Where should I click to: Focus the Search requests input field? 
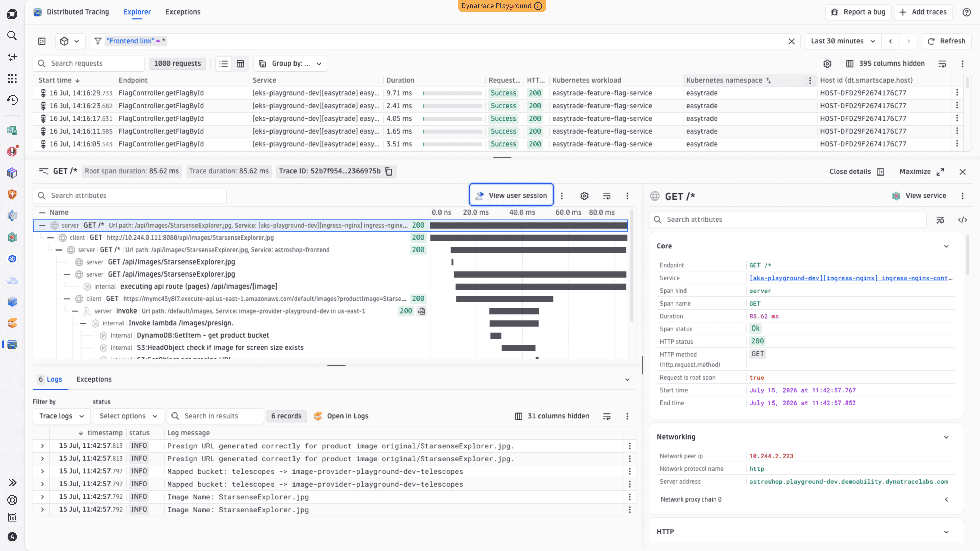pyautogui.click(x=89, y=64)
